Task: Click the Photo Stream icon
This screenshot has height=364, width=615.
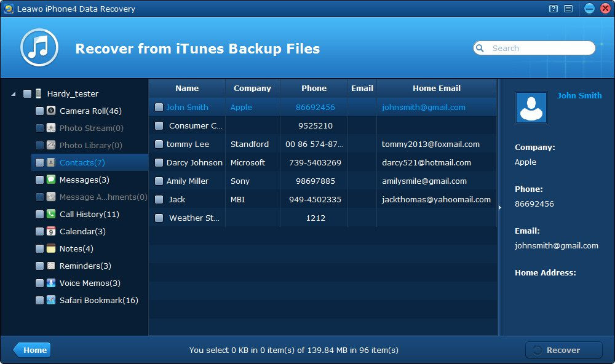Action: tap(51, 128)
